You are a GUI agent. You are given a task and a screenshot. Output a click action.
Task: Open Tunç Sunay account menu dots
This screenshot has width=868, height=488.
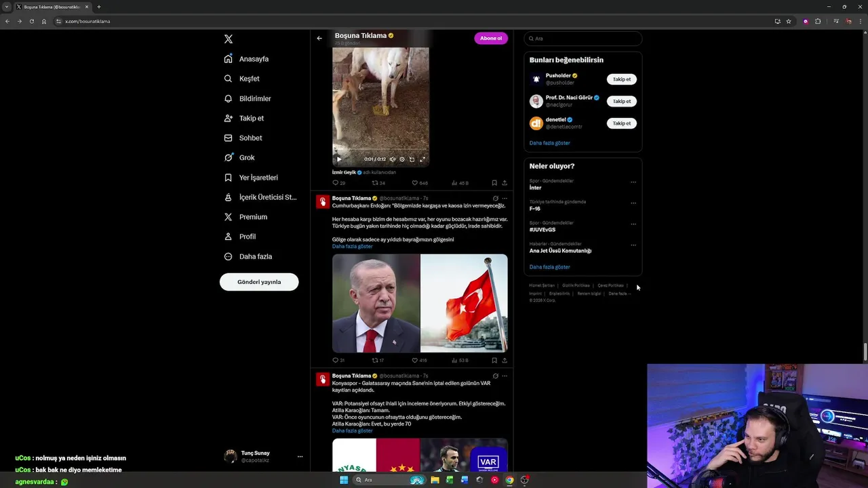300,457
